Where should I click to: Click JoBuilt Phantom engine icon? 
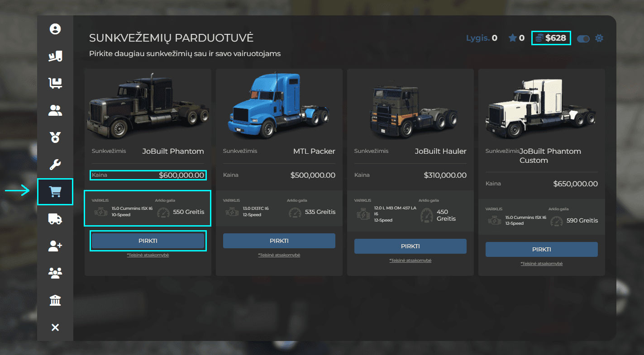[101, 211]
